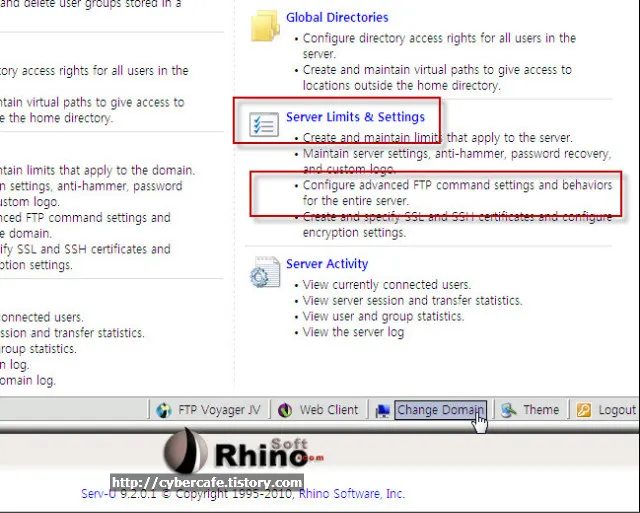Screen dimensions: 640x513
Task: Select 'View server session and transfer statistics'
Action: 412,301
